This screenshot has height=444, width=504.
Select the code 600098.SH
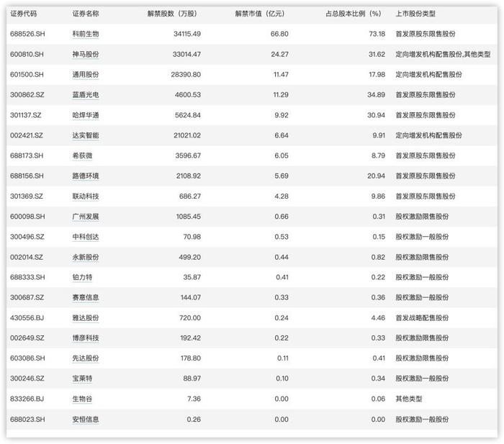(27, 216)
